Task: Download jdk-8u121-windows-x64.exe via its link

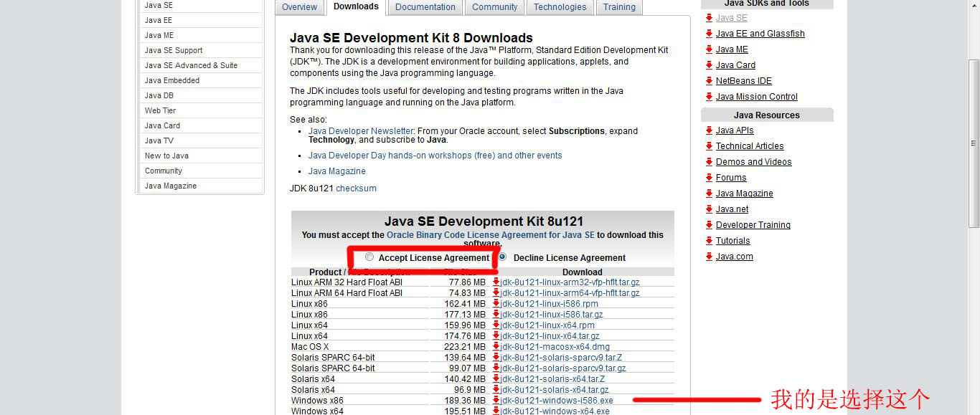Action: [551, 411]
